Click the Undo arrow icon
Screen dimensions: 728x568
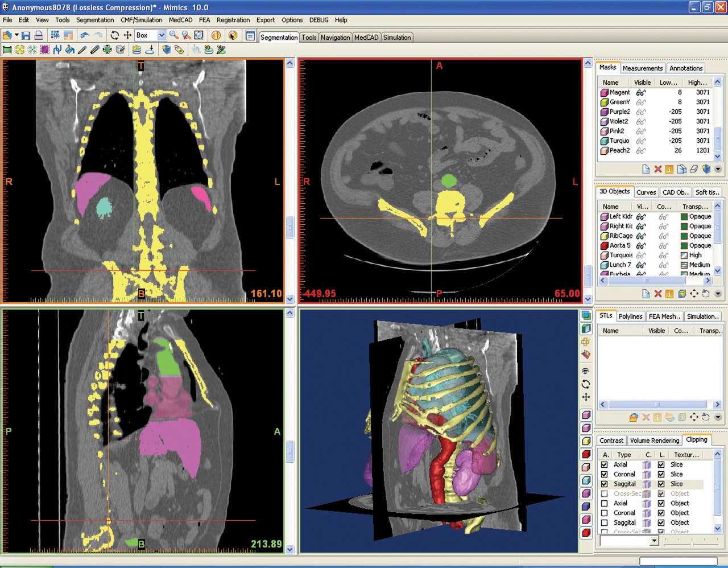tap(85, 35)
